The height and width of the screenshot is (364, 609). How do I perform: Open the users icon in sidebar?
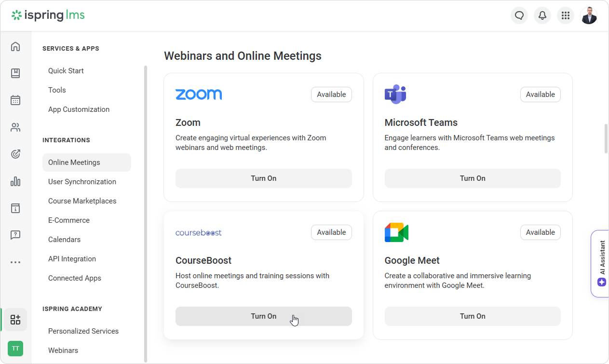pos(15,127)
